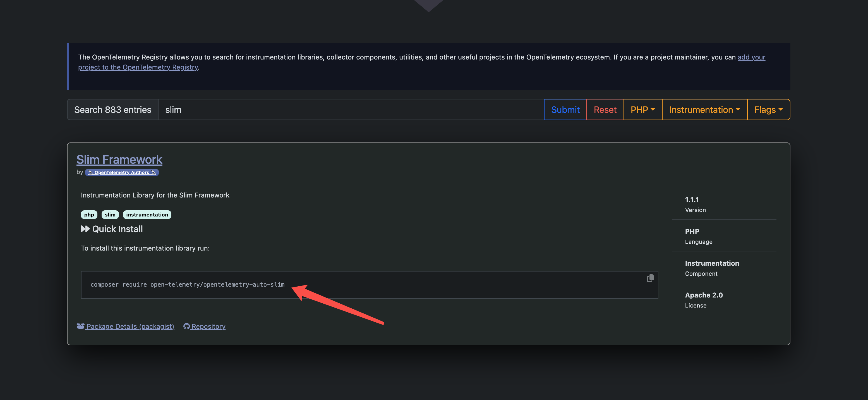868x400 pixels.
Task: Select the slim tag
Action: [x=110, y=215]
